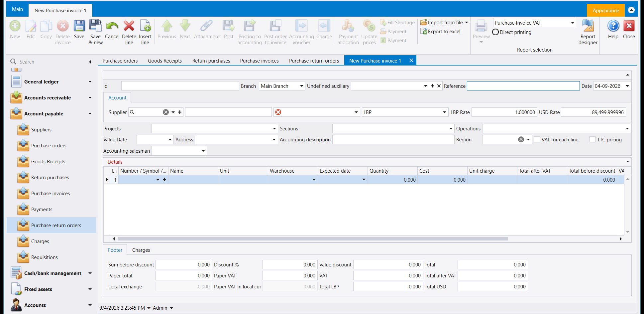Open Suppliers in the sidebar
This screenshot has width=644, height=314.
tap(41, 130)
